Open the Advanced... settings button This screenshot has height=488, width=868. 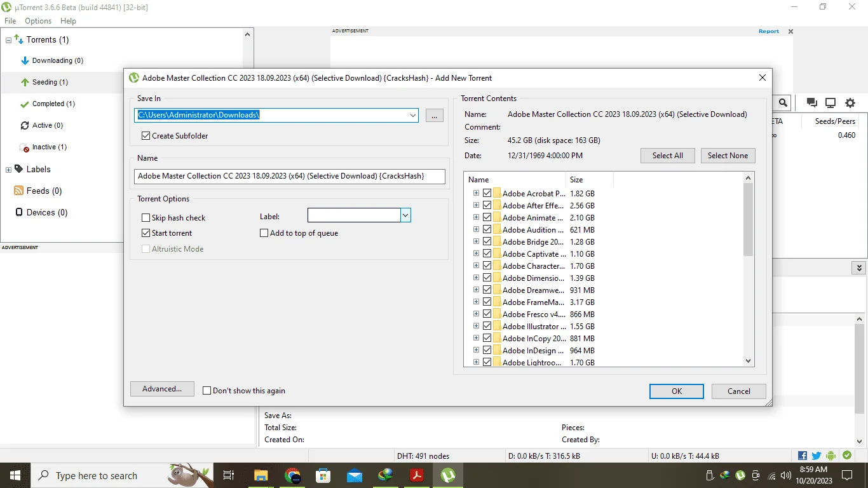pos(162,389)
